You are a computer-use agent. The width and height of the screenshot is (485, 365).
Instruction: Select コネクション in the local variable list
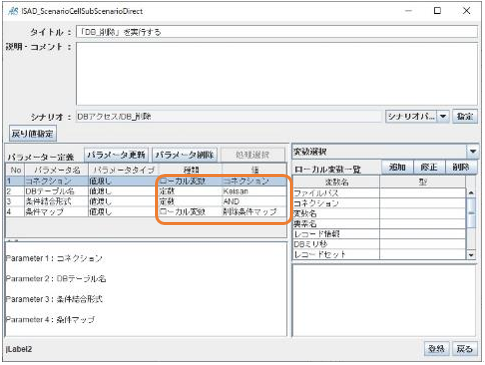[336, 203]
